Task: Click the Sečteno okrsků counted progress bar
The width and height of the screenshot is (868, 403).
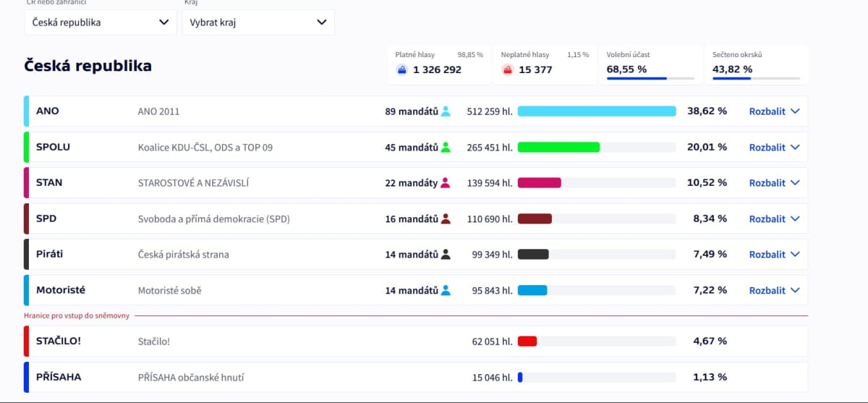Action: tap(756, 79)
